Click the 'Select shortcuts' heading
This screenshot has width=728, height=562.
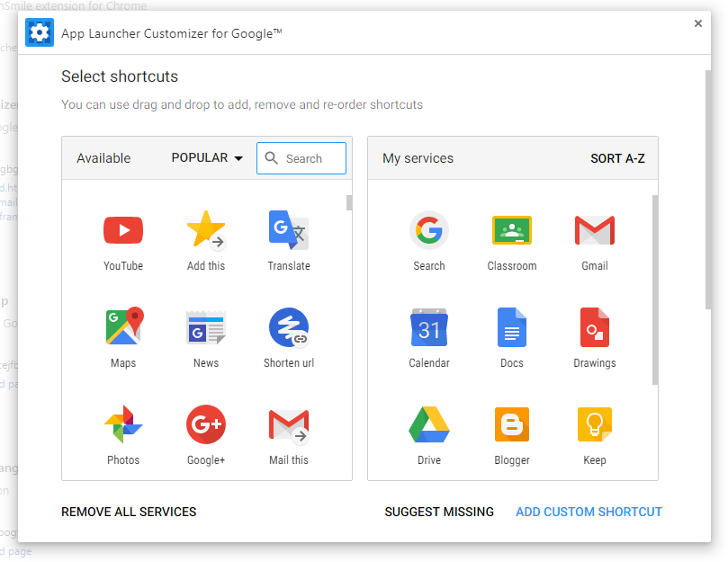(x=120, y=76)
